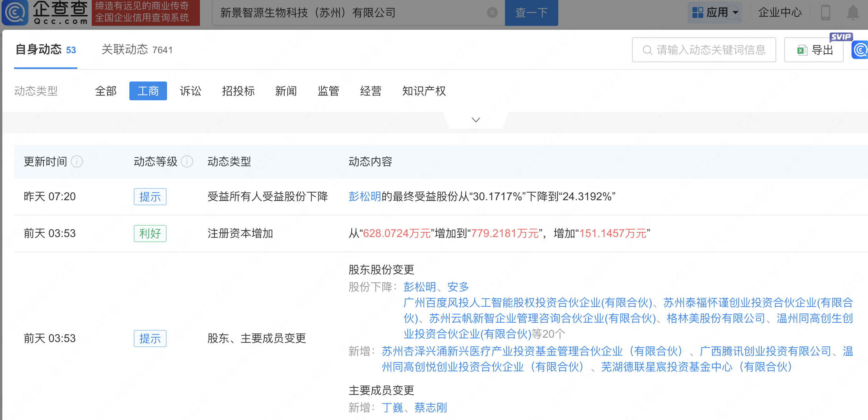Open the 应用 dropdown menu
868x420 pixels.
(715, 13)
